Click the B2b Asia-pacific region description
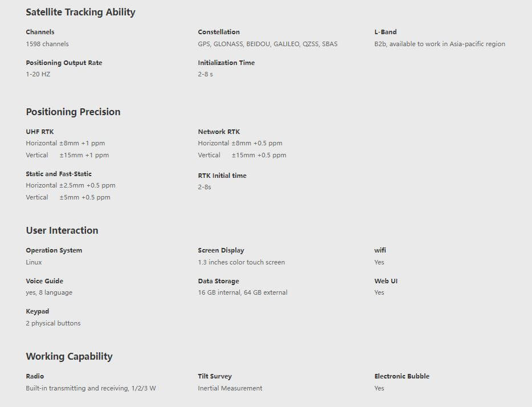 [x=440, y=44]
